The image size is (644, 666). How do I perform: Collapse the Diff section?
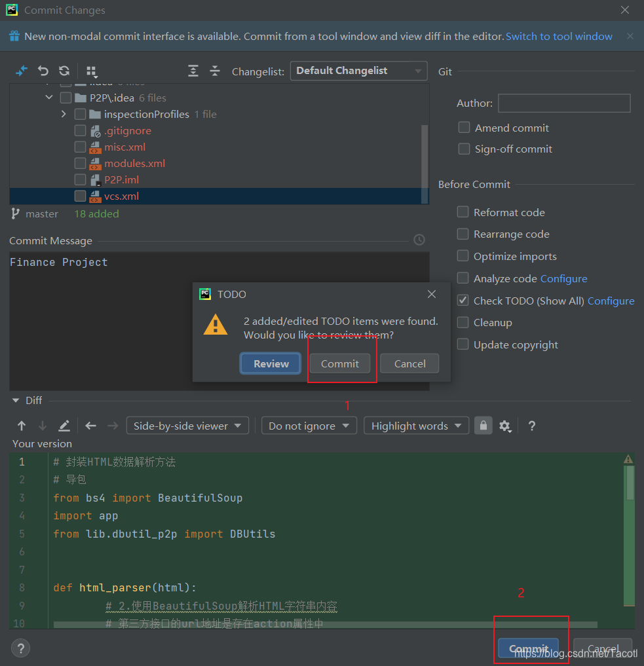tap(16, 401)
